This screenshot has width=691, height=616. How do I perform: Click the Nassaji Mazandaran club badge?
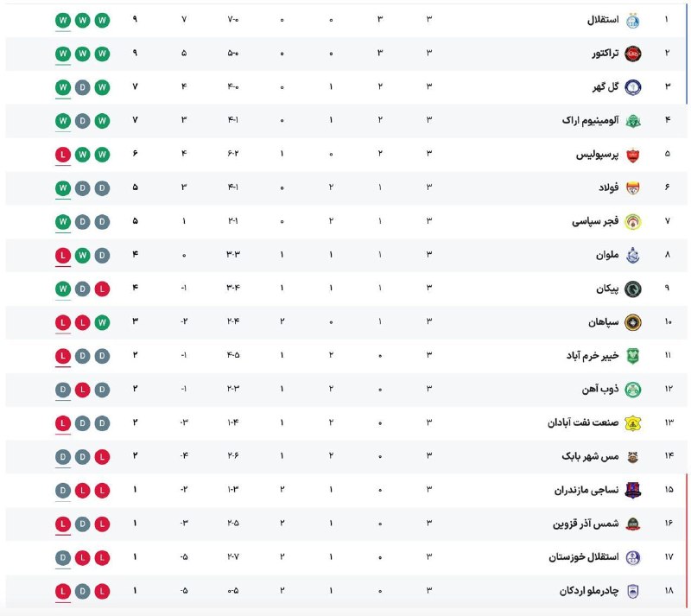(x=633, y=491)
